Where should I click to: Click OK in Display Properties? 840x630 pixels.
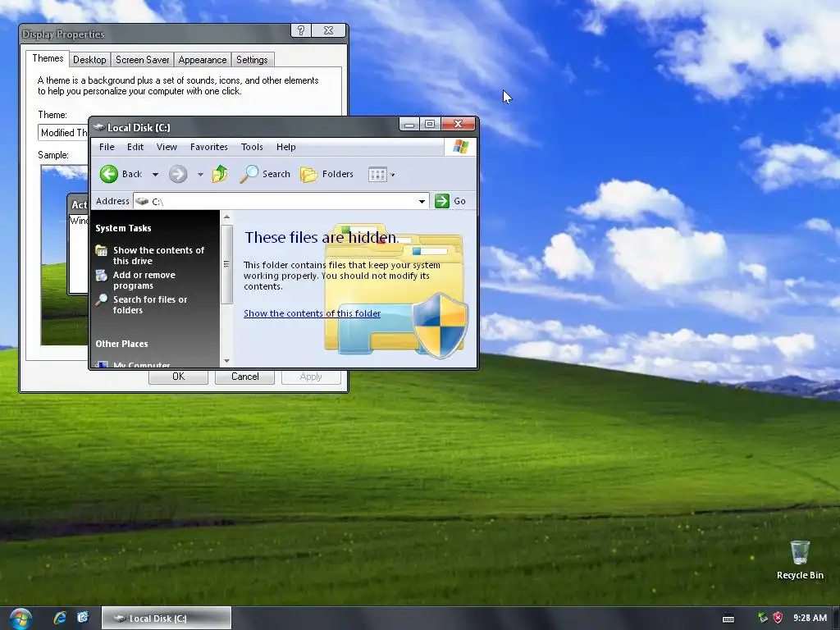(178, 377)
